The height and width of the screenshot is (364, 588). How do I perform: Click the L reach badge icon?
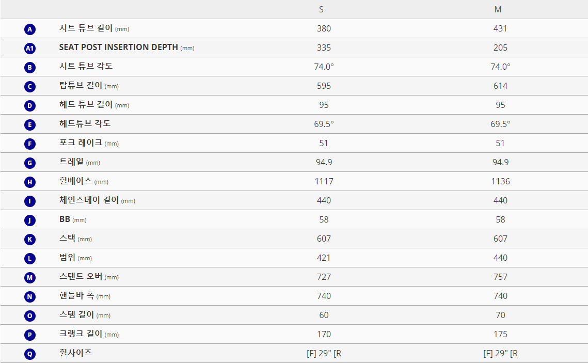pos(30,259)
